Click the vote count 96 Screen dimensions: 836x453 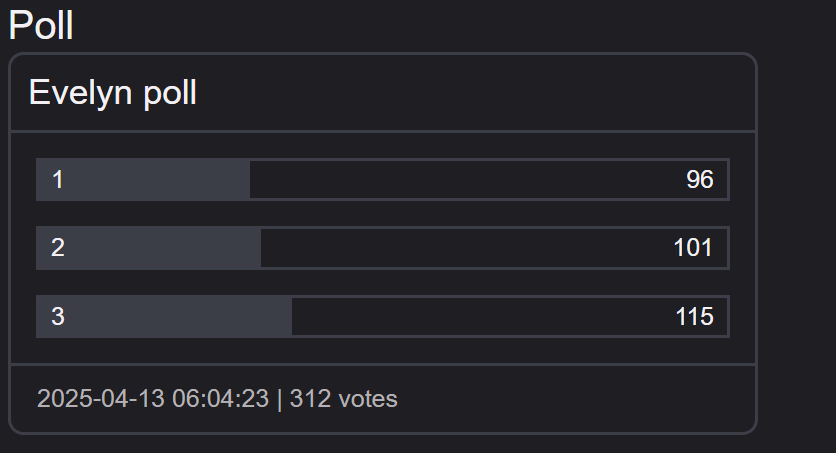tap(700, 180)
